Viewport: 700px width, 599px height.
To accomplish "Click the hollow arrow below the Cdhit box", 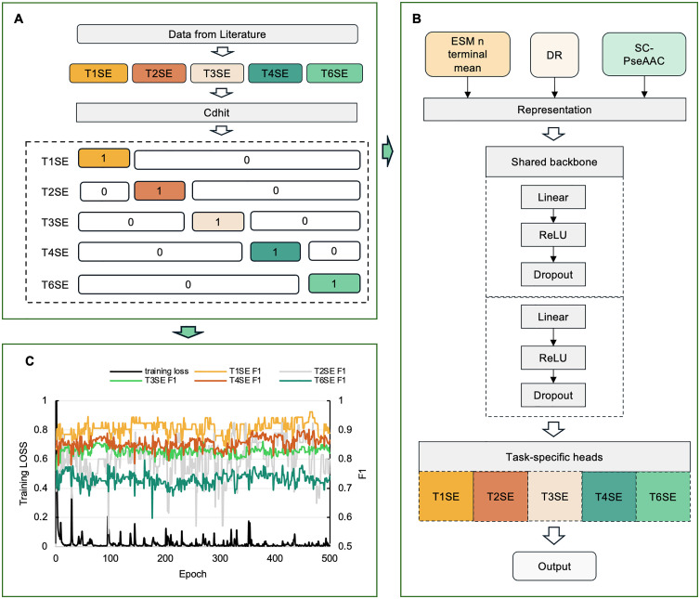I will tap(222, 130).
